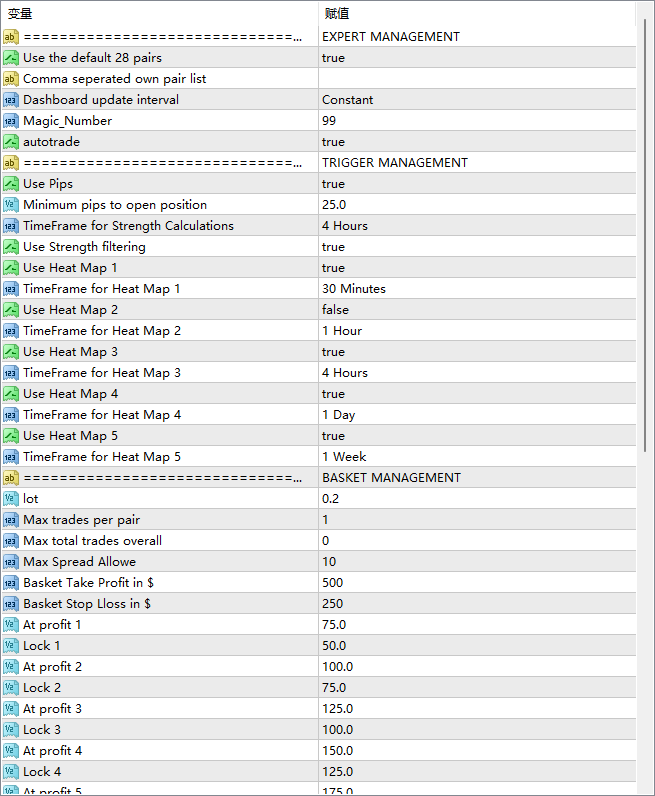Click the icon beside 'TimeFrame for Strength Calculations'
Screen dimensions: 655x796
11,225
